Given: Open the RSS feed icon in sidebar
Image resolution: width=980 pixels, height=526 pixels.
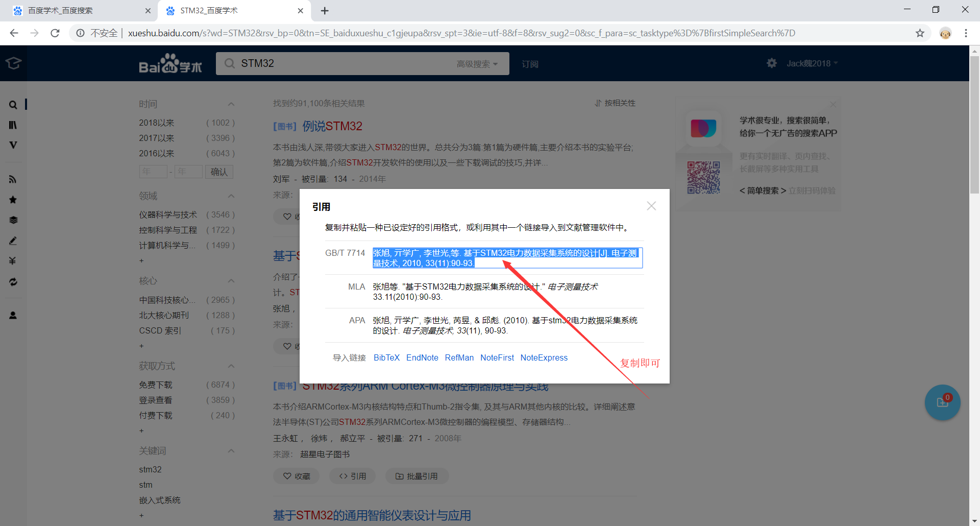Looking at the screenshot, I should click(13, 179).
